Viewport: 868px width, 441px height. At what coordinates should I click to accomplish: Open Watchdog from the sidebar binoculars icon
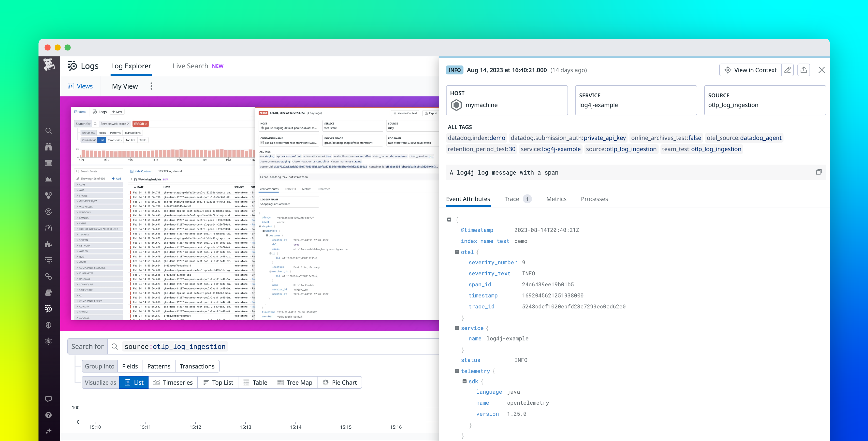coord(48,147)
